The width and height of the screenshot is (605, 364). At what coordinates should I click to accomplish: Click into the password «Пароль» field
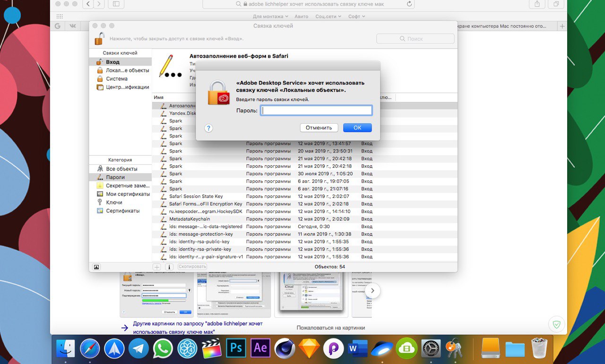click(316, 110)
